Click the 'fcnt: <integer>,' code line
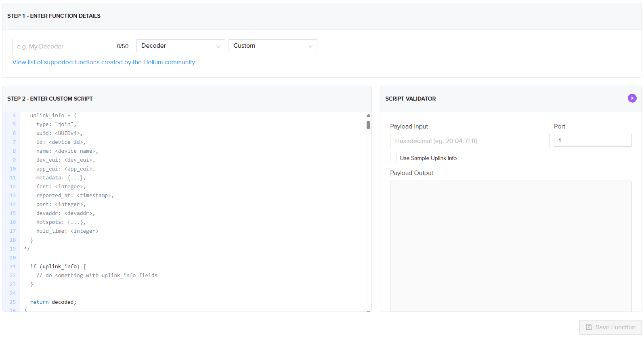This screenshot has height=337, width=644. point(61,186)
